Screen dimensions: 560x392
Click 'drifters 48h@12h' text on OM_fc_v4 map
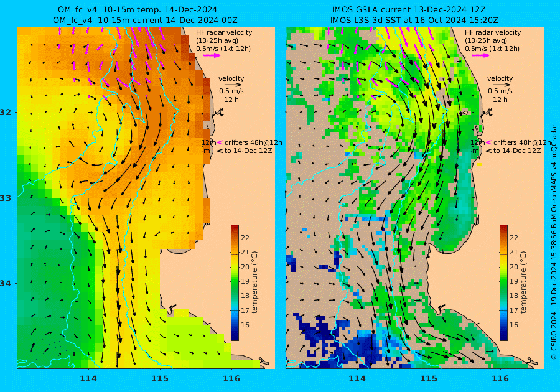point(253,142)
